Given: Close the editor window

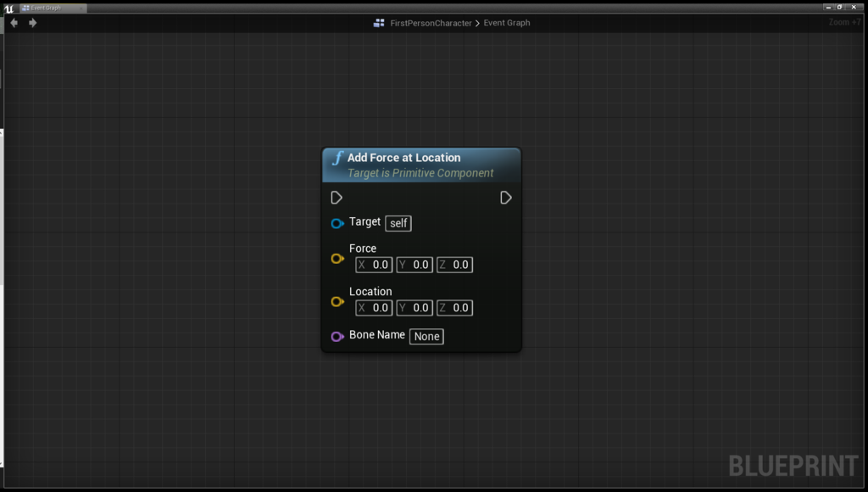Looking at the screenshot, I should pyautogui.click(x=854, y=7).
